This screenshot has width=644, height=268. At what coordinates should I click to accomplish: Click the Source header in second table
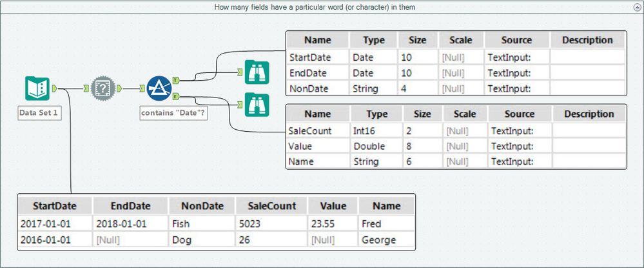(x=520, y=114)
